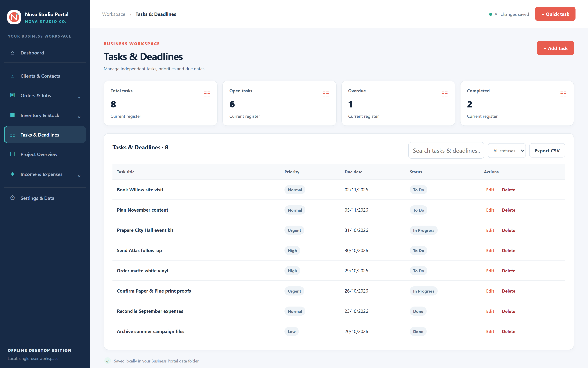Click the Tasks & Deadlines sidebar list icon
This screenshot has height=368, width=588.
(x=12, y=135)
